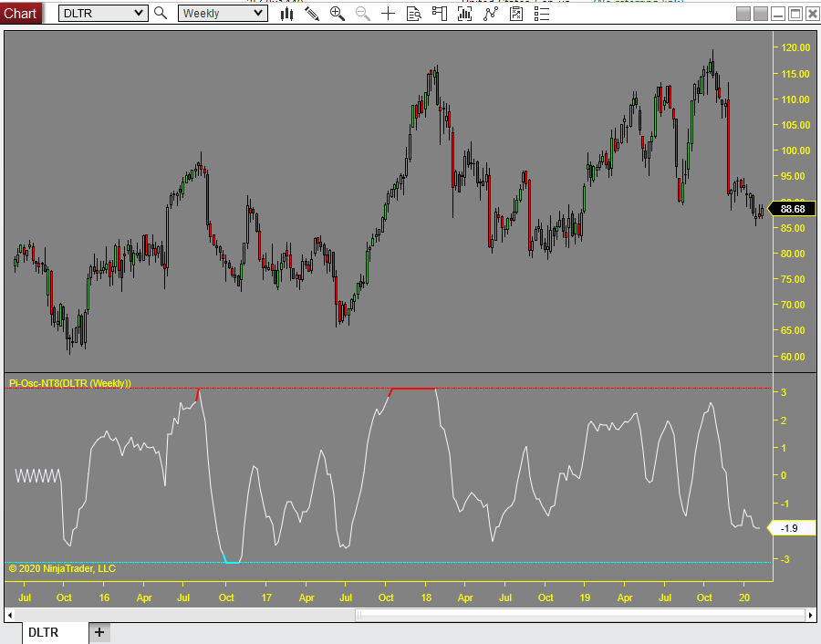Click the instrument search magnifier icon
The image size is (821, 644).
[x=161, y=13]
